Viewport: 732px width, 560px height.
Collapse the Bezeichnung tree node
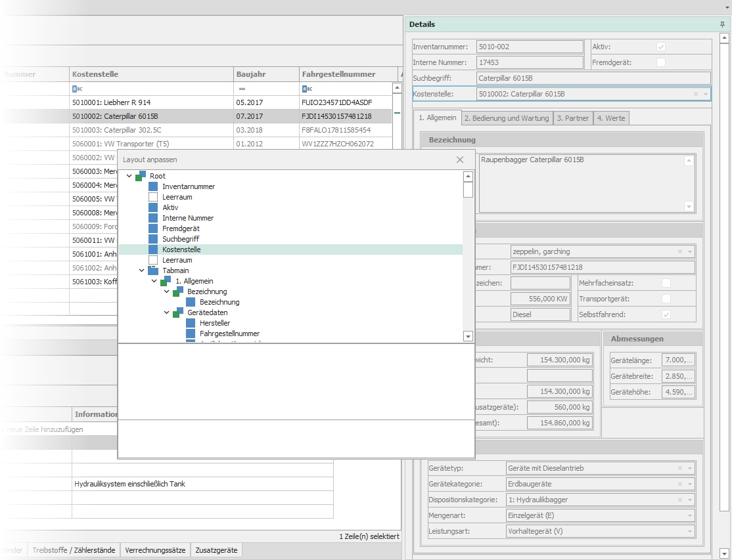(x=166, y=291)
